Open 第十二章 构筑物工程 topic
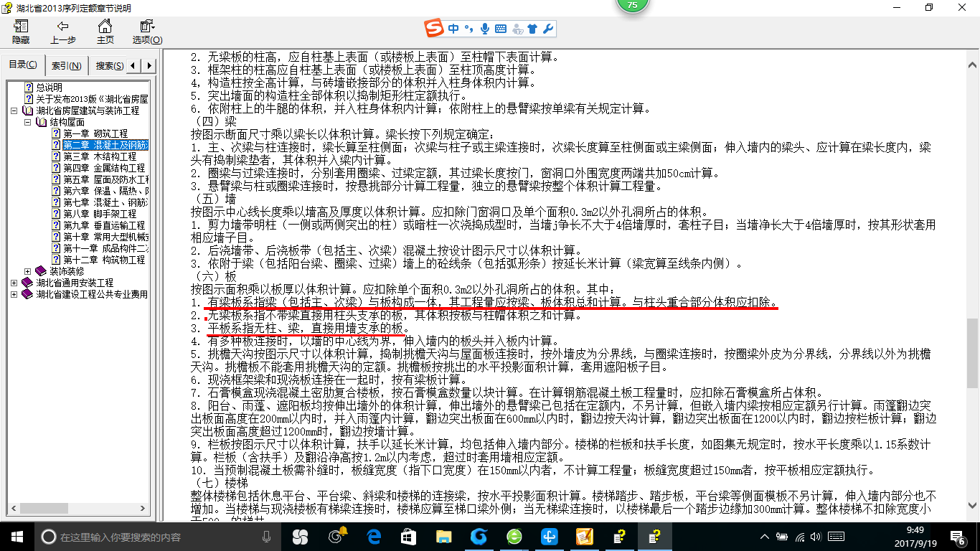980x551 pixels. 104,260
